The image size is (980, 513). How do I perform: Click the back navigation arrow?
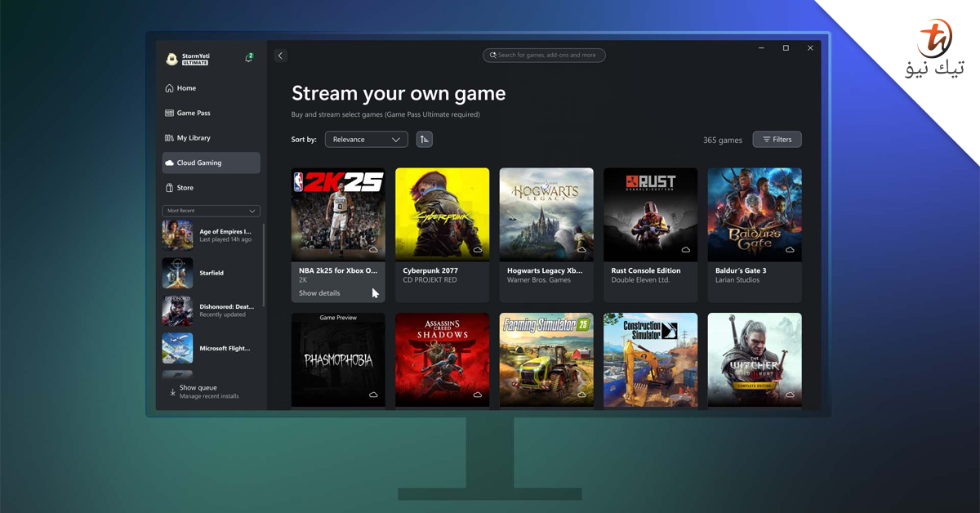280,55
